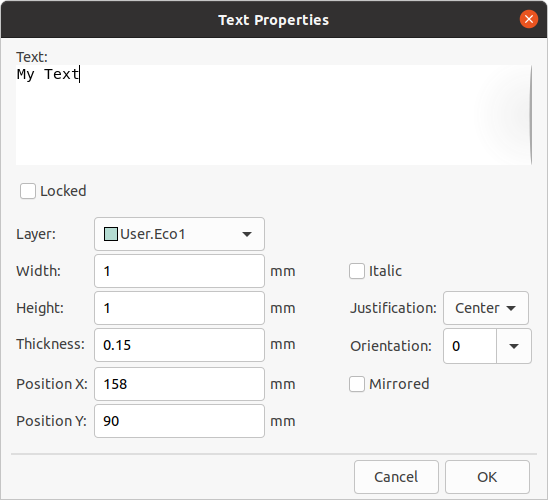Screen dimensions: 548x500
Task: Toggle the Italic checkbox
Action: tap(357, 271)
